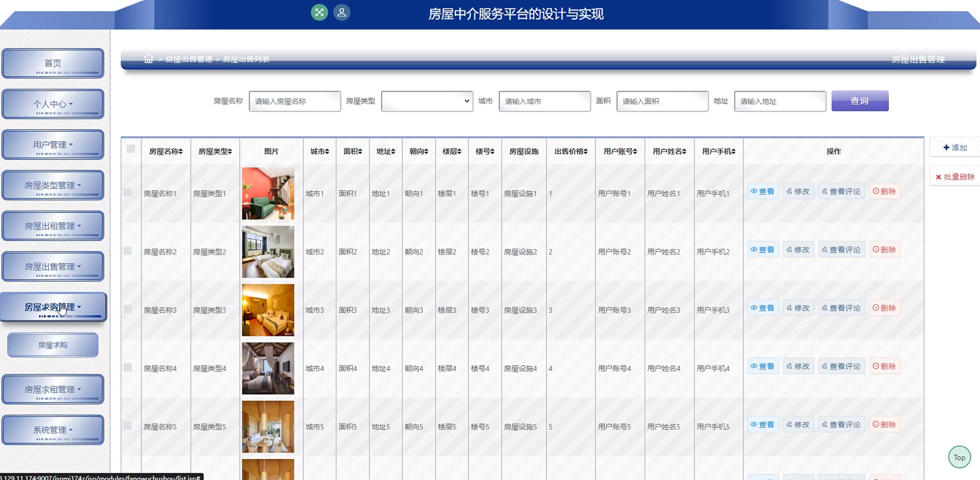Expand the 用户管理 sidebar menu
This screenshot has height=480, width=980.
point(53,145)
